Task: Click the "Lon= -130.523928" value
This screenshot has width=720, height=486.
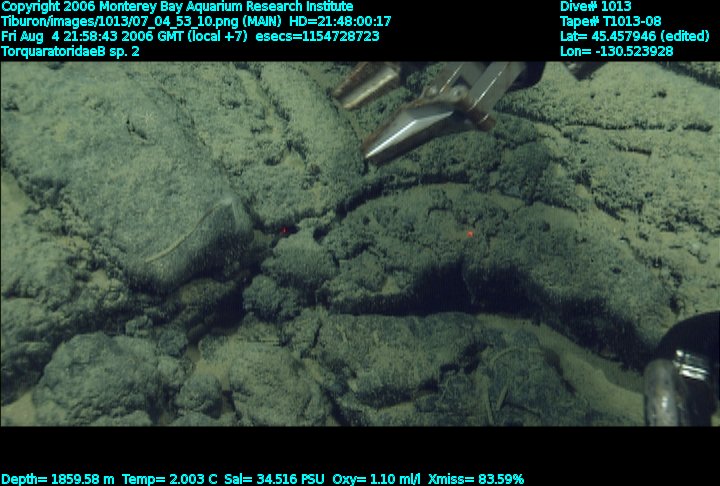Action: (x=617, y=51)
